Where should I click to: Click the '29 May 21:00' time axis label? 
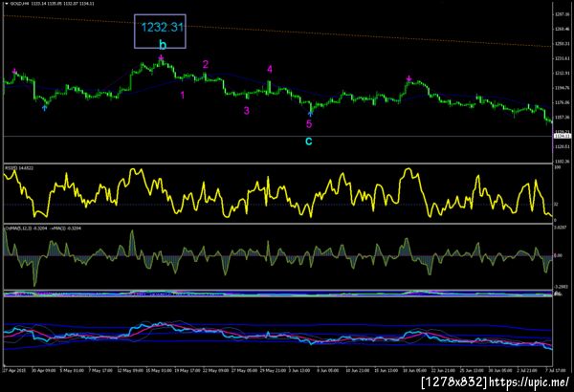[273, 370]
